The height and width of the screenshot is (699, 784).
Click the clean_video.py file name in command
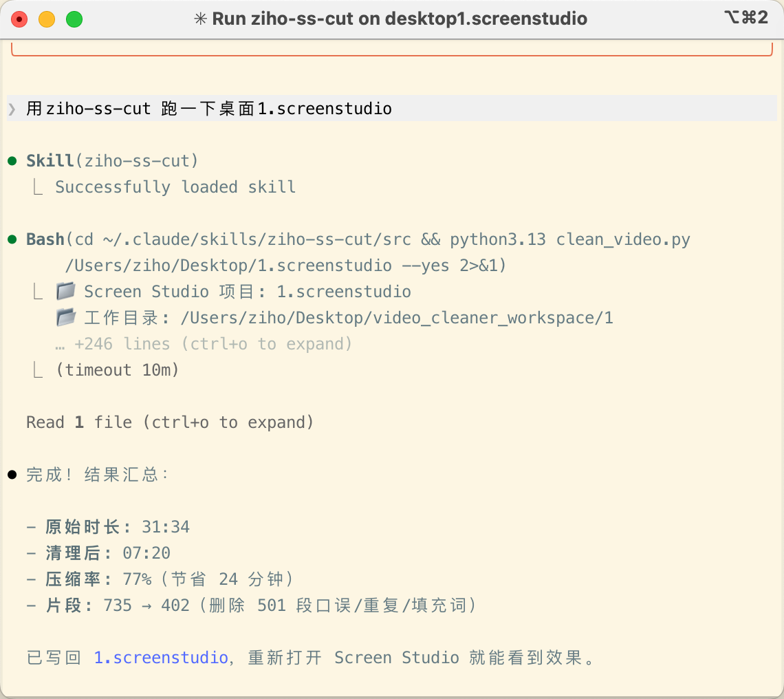tap(623, 239)
